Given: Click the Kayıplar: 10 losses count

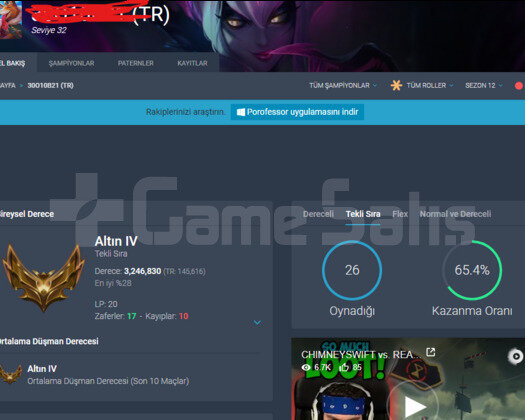Looking at the screenshot, I should [167, 316].
